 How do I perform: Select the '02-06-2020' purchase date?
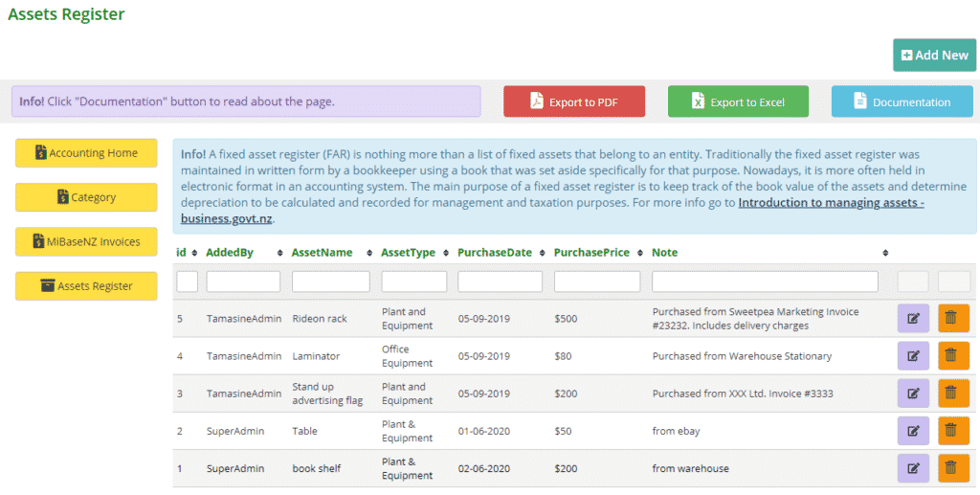tap(483, 469)
